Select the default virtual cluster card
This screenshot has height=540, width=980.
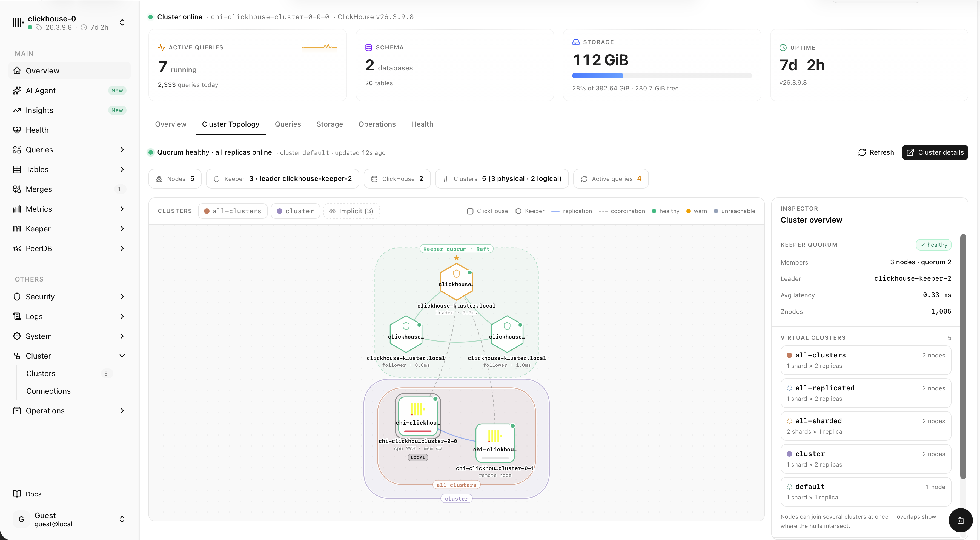tap(866, 492)
